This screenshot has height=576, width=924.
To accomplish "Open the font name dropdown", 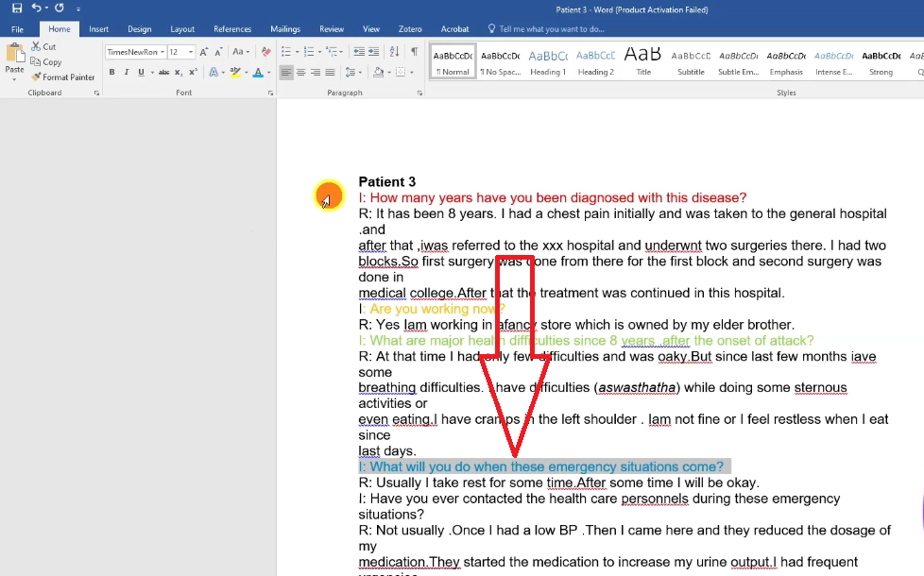I will click(162, 52).
